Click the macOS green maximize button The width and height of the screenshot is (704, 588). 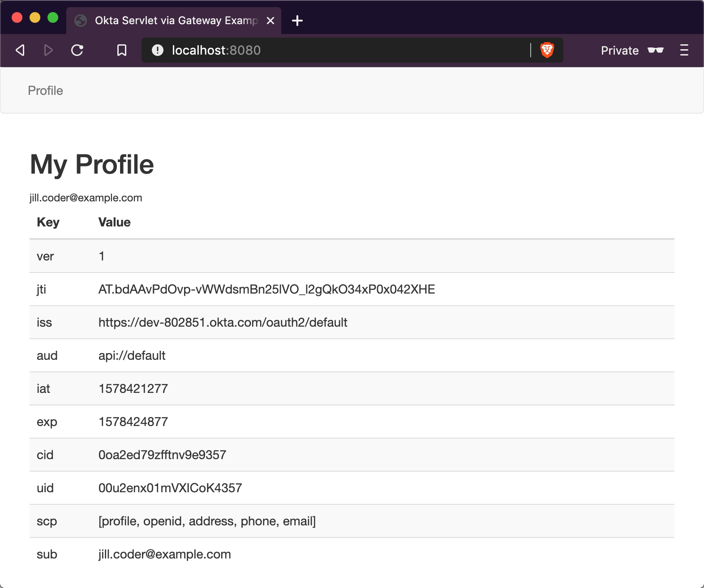coord(53,17)
